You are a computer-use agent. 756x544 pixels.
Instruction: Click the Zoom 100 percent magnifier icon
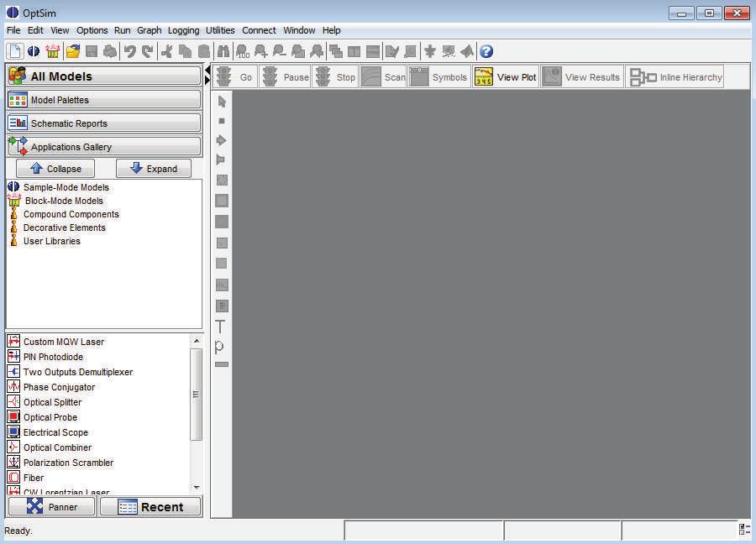(243, 51)
